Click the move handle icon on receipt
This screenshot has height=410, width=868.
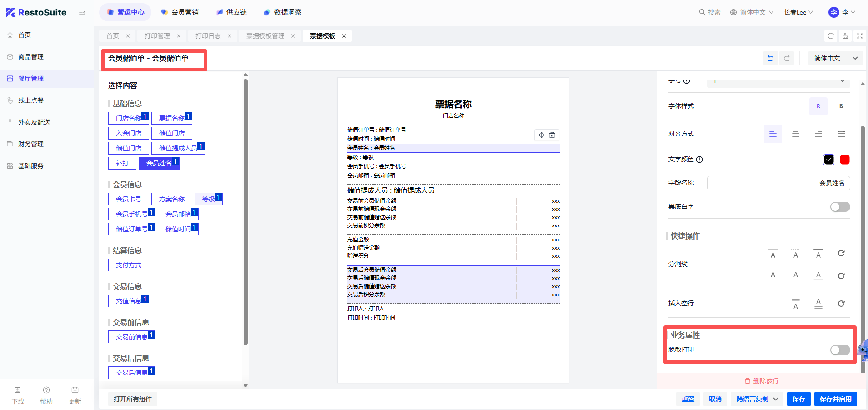tap(541, 135)
